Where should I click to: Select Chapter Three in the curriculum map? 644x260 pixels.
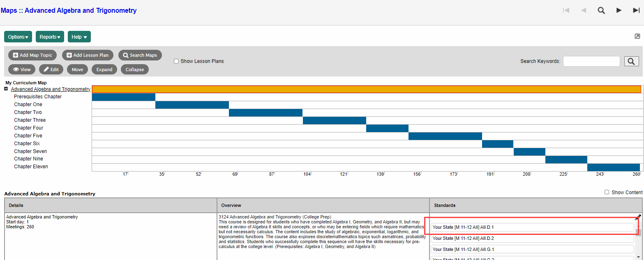click(x=30, y=120)
